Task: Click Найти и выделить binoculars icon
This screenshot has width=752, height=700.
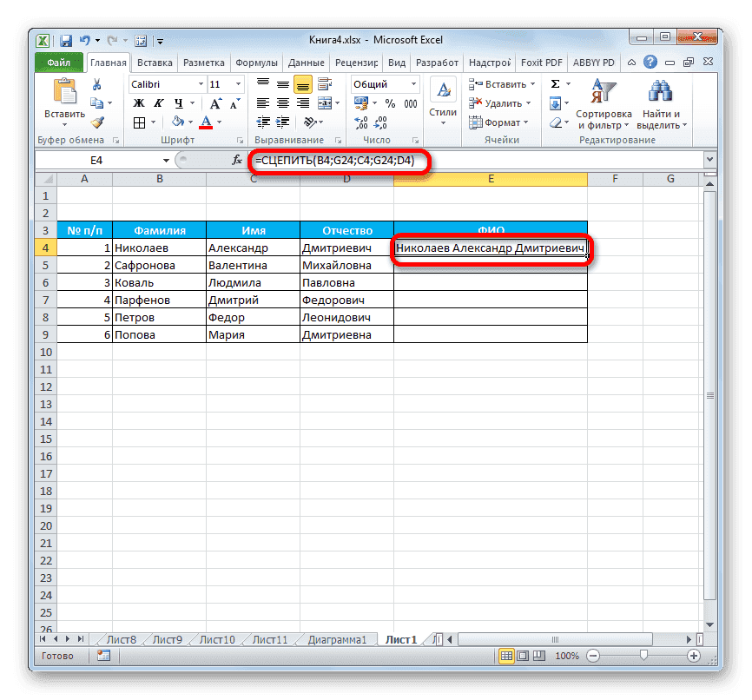Action: point(658,91)
